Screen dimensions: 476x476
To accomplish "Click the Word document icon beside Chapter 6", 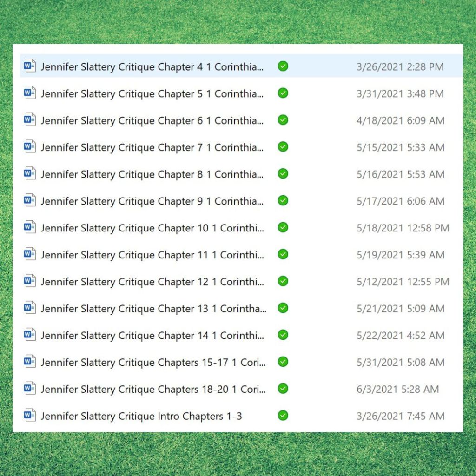I will pos(30,120).
